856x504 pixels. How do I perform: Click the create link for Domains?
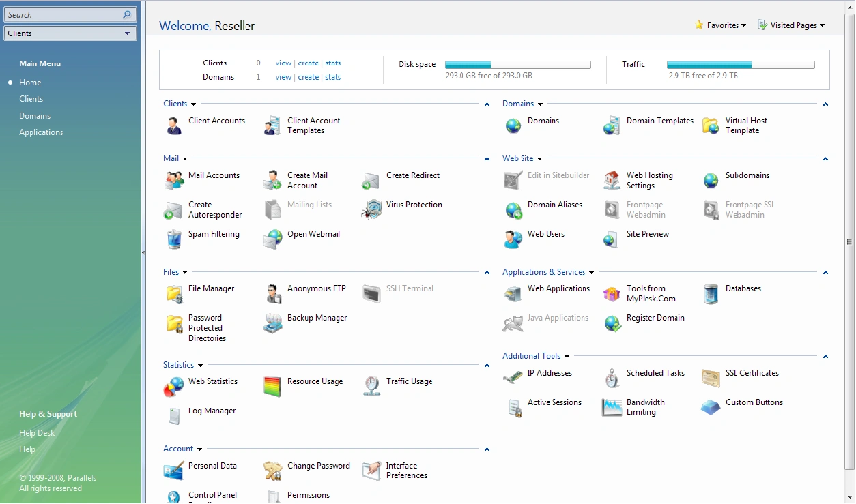309,78
